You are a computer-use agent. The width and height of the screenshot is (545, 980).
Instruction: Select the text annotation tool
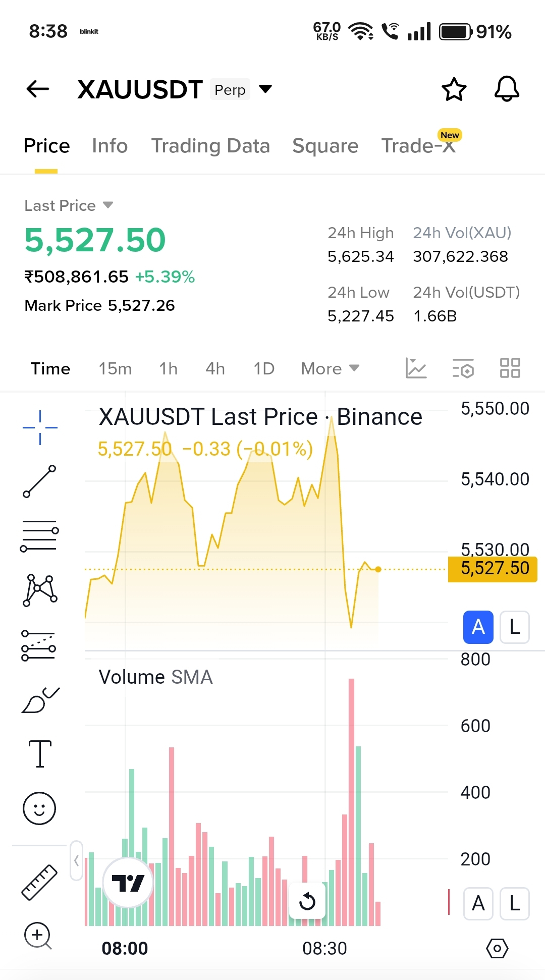click(x=40, y=754)
